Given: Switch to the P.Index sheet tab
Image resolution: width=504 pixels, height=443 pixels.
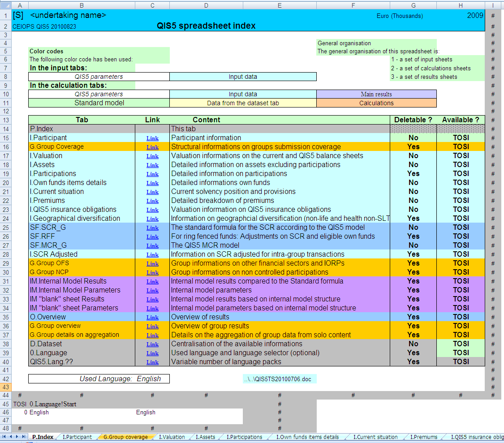Looking at the screenshot, I should click(x=43, y=437).
